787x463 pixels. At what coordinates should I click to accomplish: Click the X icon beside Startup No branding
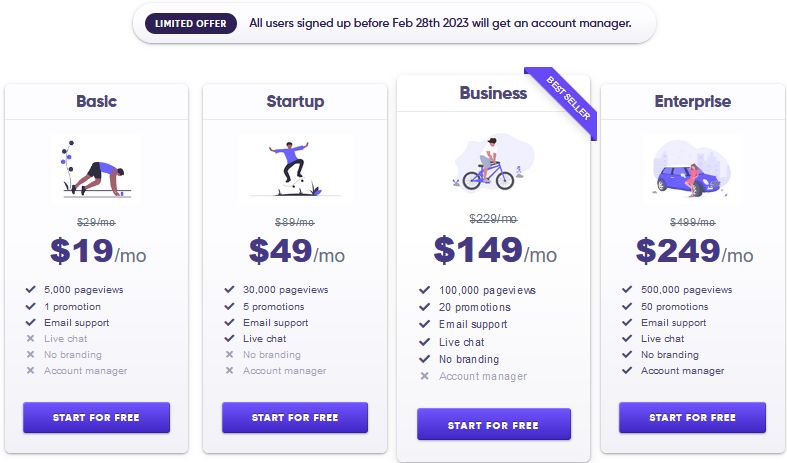pos(229,355)
